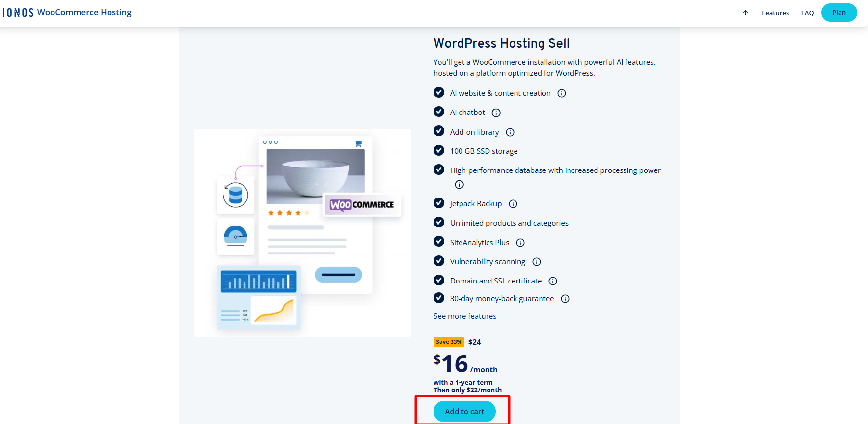
Task: Click the WordPress Hosting Sell heading
Action: pyautogui.click(x=501, y=43)
